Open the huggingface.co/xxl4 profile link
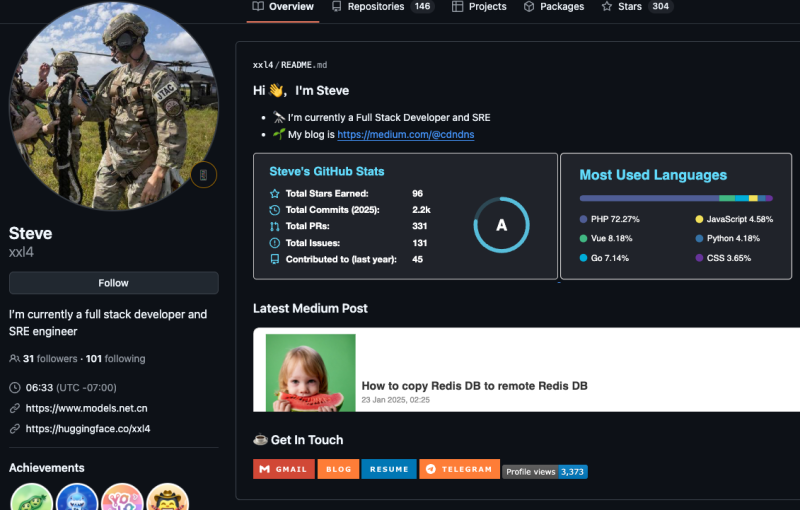This screenshot has width=800, height=510. [x=87, y=428]
